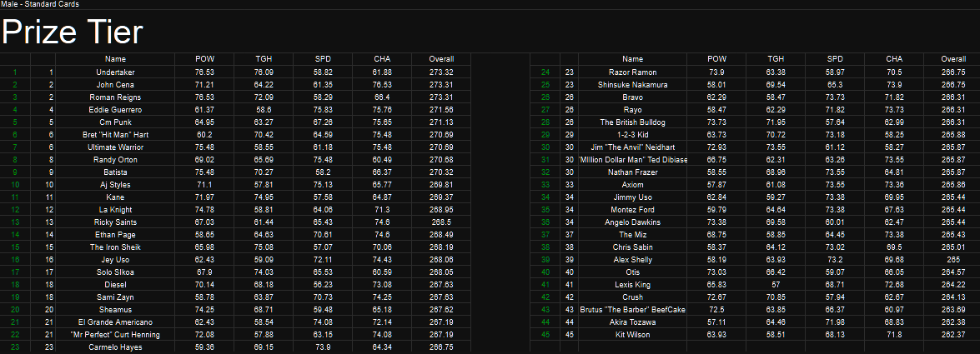
Task: Click the left table's 'CHA' column header
Action: (x=382, y=59)
